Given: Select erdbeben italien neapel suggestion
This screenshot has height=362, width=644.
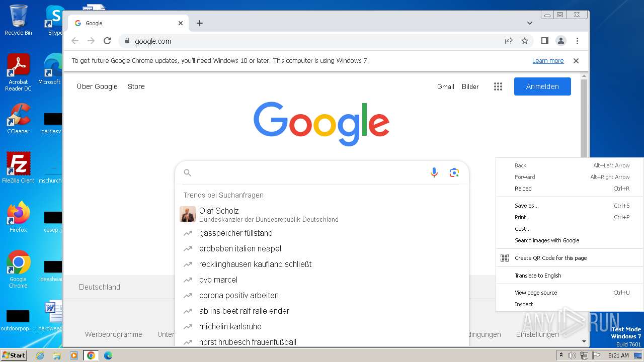Looking at the screenshot, I should coord(322,249).
